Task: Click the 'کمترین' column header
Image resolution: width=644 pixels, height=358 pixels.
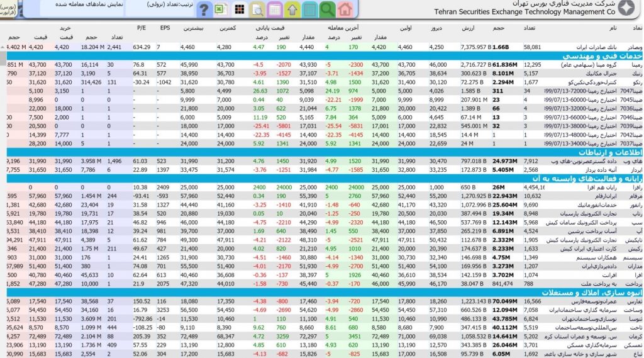Action: click(x=228, y=28)
